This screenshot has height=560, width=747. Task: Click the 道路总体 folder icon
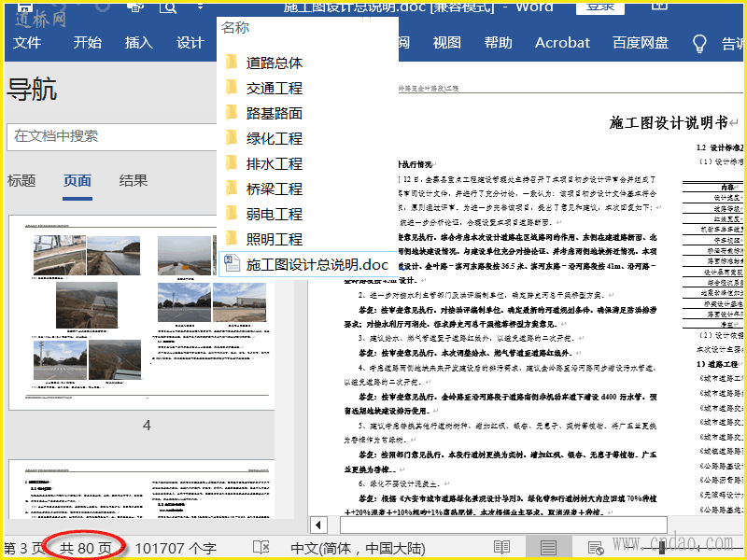click(x=232, y=63)
